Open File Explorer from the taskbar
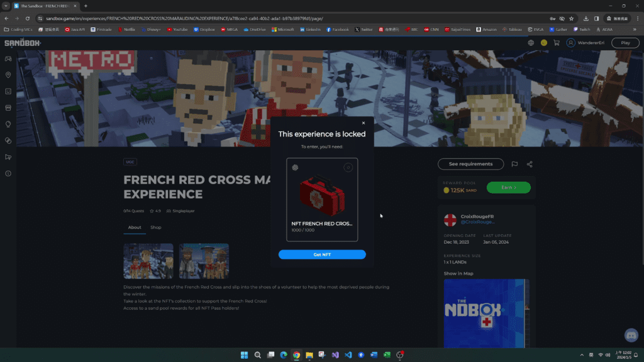This screenshot has width=644, height=362. pyautogui.click(x=309, y=355)
